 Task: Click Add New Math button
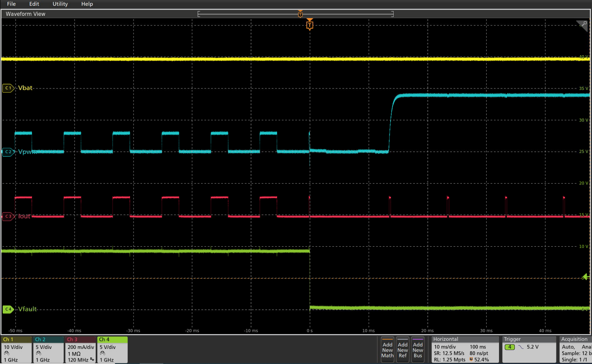pos(387,350)
